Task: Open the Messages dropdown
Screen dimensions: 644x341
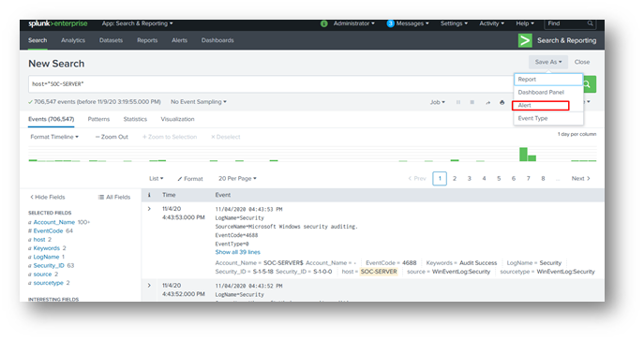Action: coord(412,23)
